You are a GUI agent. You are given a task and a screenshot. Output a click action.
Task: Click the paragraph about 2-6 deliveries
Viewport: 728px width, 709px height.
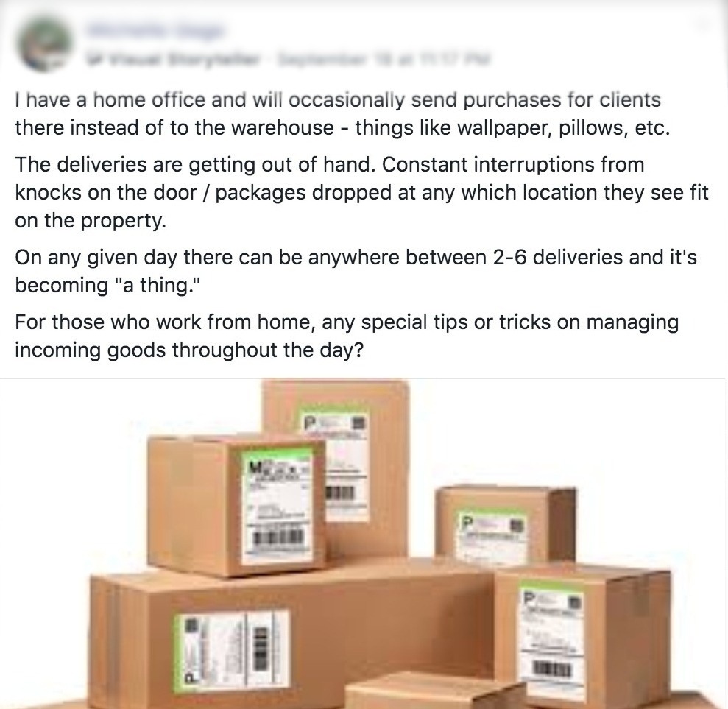[356, 271]
